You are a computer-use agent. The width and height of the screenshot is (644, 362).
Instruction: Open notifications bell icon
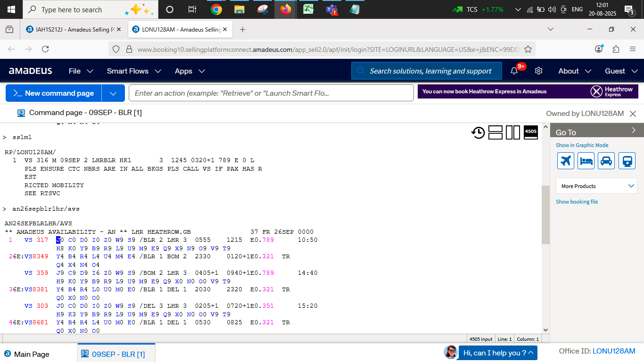(514, 71)
